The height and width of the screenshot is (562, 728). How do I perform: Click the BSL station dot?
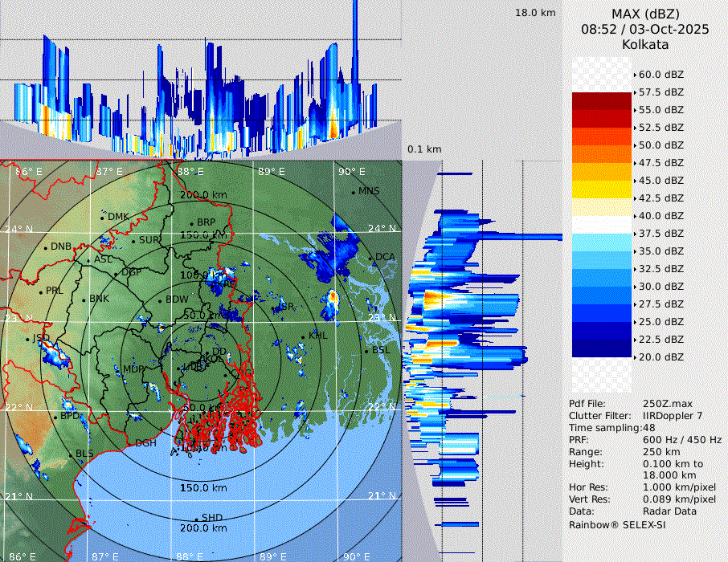point(367,352)
